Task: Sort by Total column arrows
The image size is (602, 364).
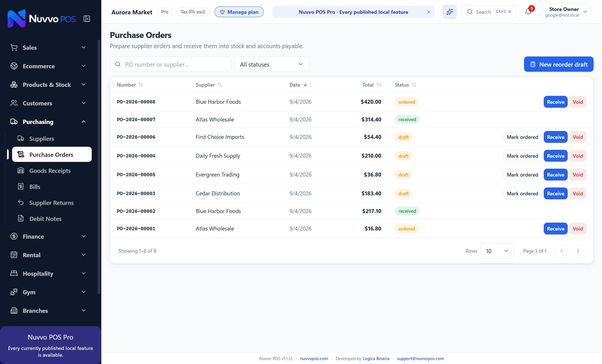Action: pos(379,85)
